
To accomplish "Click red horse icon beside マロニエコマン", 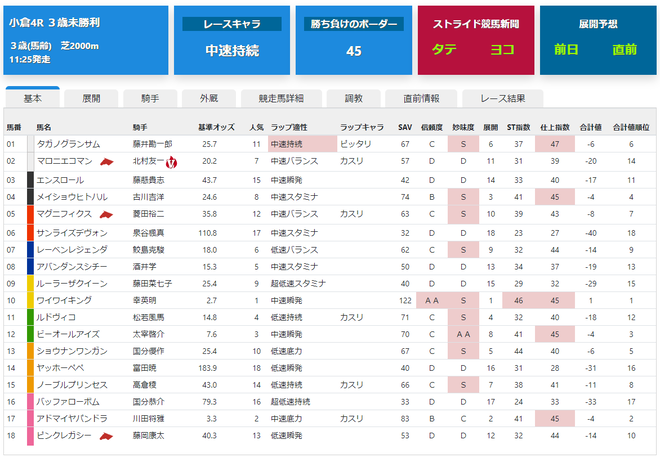I will click(106, 162).
